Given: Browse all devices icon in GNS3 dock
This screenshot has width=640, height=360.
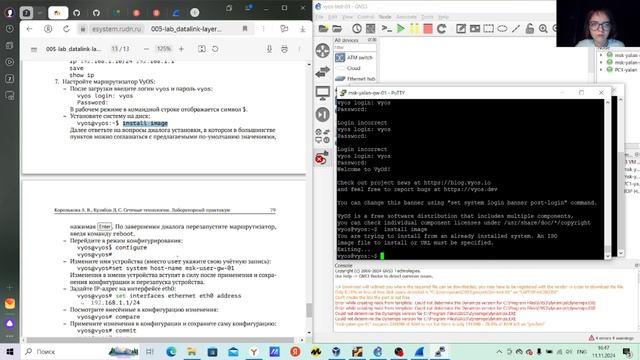Looking at the screenshot, I should [x=322, y=136].
